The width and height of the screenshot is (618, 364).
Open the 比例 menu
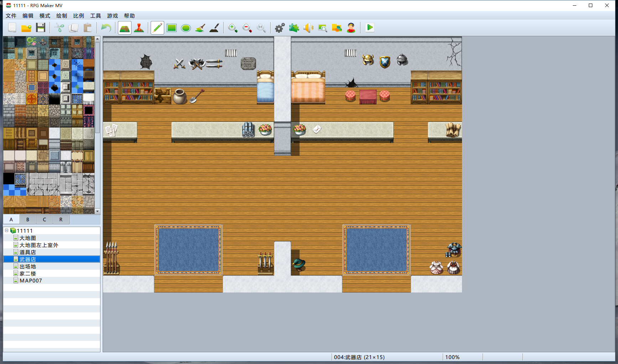pyautogui.click(x=79, y=16)
